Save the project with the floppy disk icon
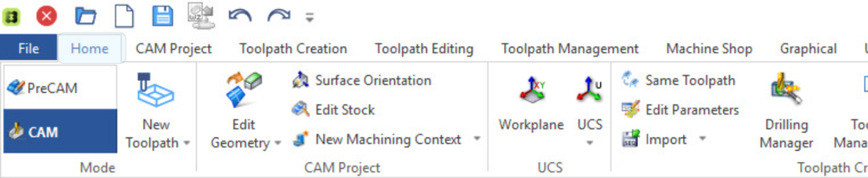Image resolution: width=868 pixels, height=178 pixels. 162,16
